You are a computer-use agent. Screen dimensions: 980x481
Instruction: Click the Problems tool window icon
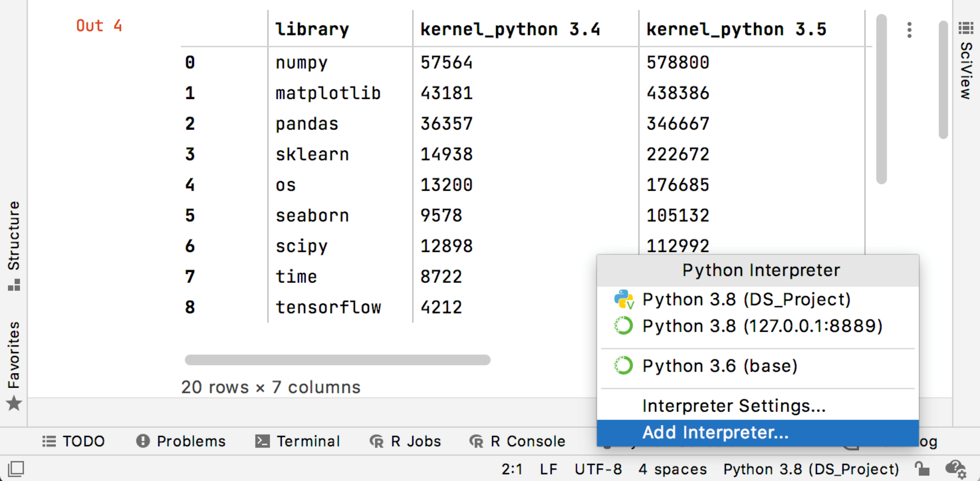tap(143, 442)
